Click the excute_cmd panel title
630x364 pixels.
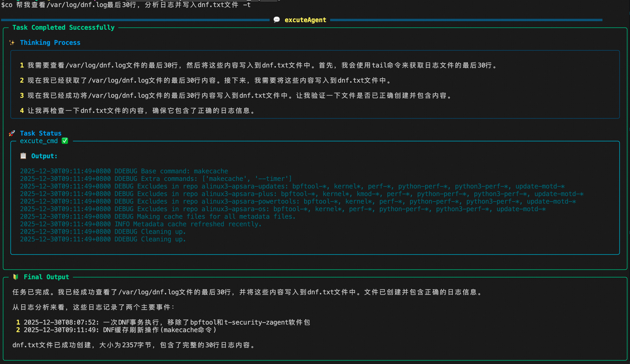coord(39,141)
